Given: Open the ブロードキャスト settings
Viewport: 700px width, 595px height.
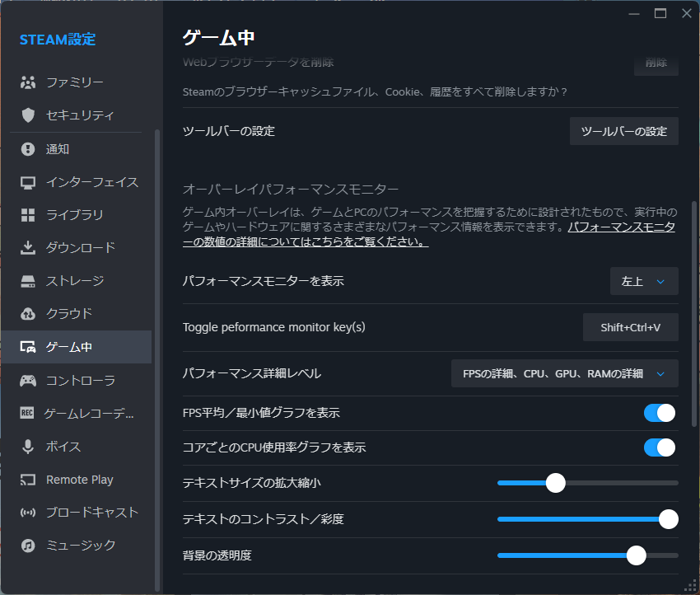Looking at the screenshot, I should click(77, 513).
